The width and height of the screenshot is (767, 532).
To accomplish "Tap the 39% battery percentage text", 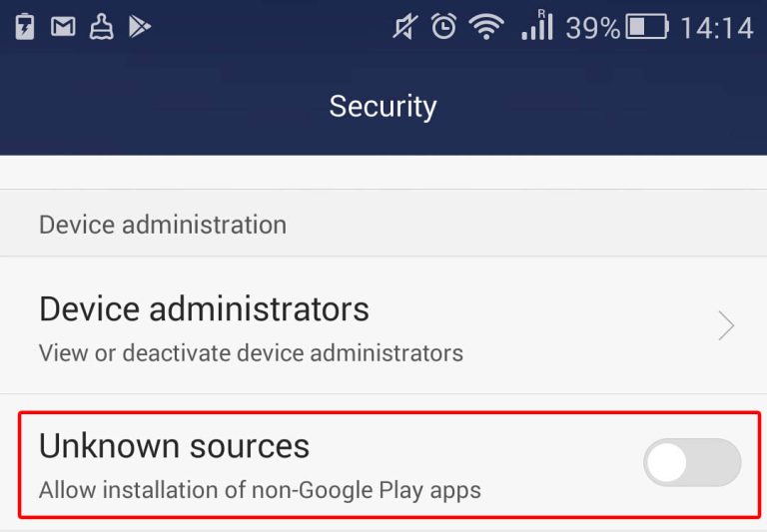I will tap(592, 27).
